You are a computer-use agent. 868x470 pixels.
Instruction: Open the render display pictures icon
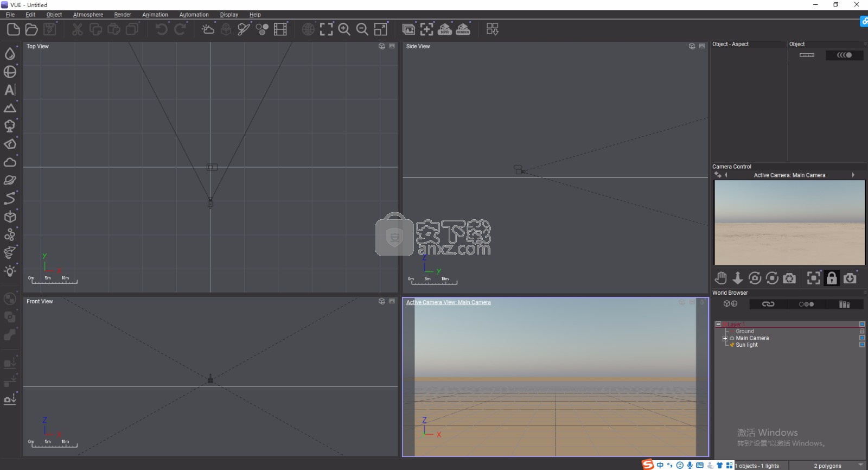pyautogui.click(x=409, y=29)
